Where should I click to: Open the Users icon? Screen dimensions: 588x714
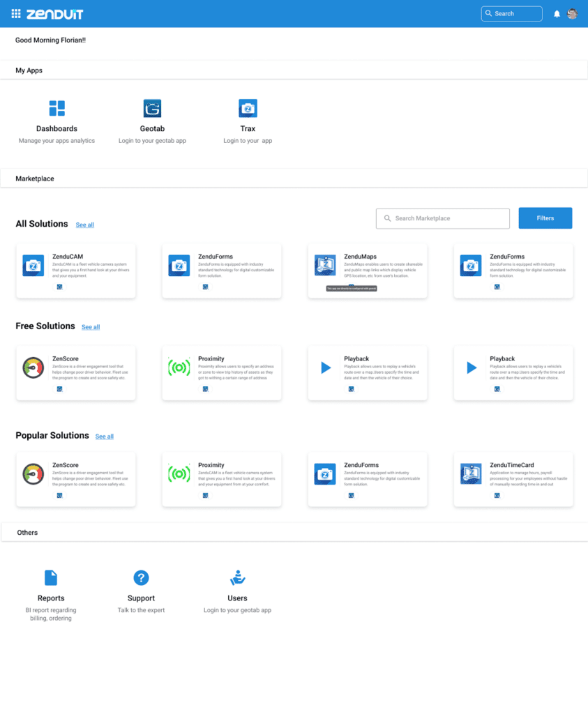237,578
